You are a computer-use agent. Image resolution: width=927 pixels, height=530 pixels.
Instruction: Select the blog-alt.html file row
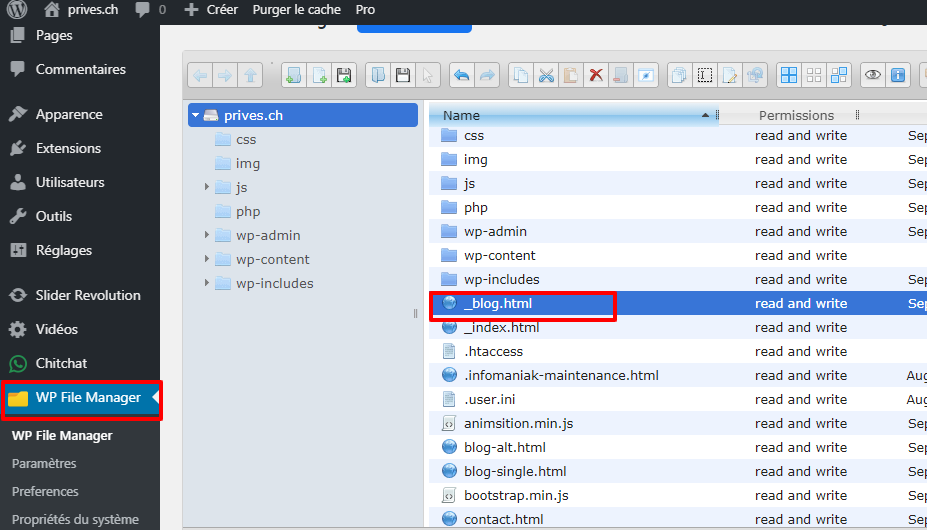tap(678, 447)
